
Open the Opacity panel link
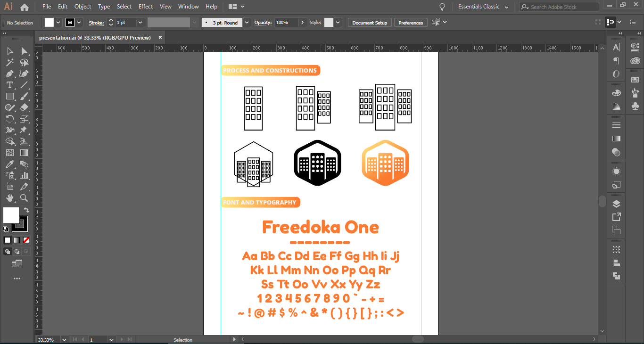click(264, 23)
